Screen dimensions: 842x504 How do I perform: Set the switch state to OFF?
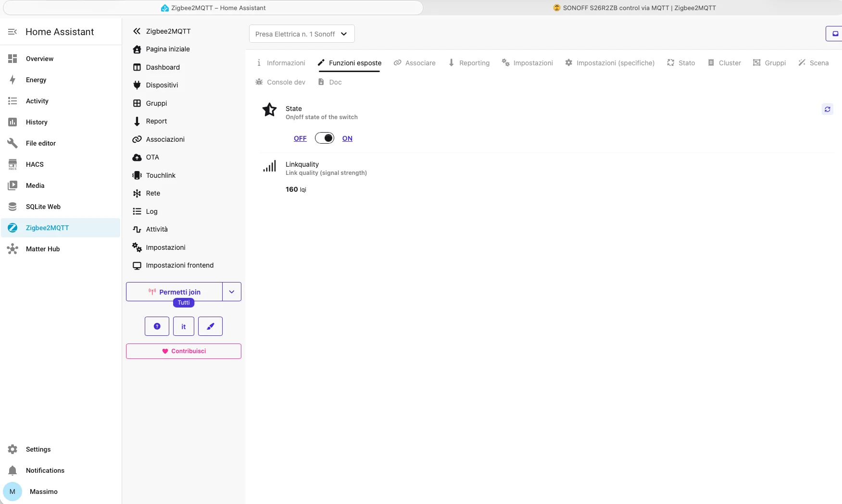(300, 138)
